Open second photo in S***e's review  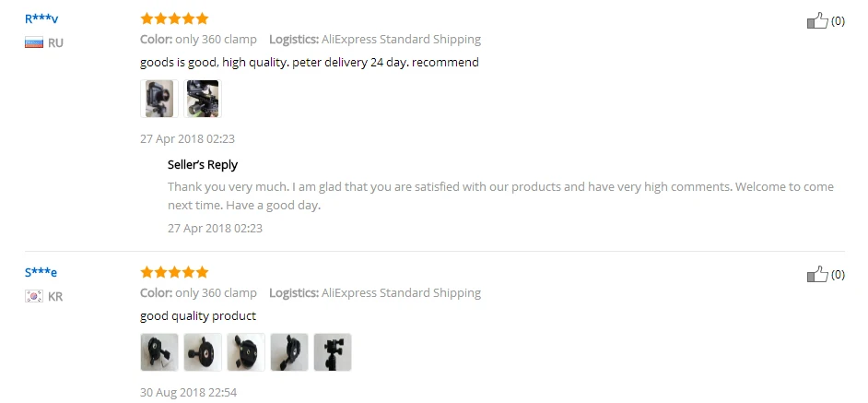click(x=203, y=352)
